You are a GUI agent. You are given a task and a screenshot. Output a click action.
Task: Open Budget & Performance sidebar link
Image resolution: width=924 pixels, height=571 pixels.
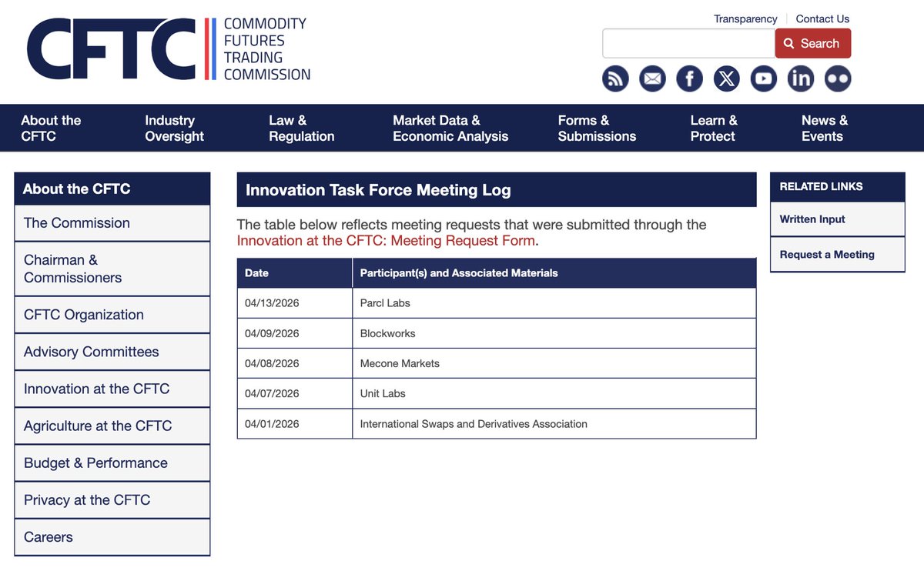coord(112,462)
